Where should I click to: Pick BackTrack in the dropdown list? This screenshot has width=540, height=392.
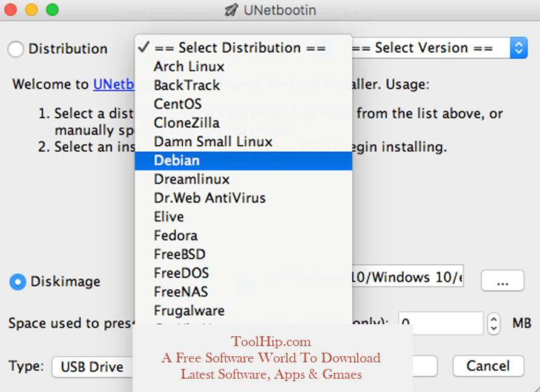click(243, 85)
